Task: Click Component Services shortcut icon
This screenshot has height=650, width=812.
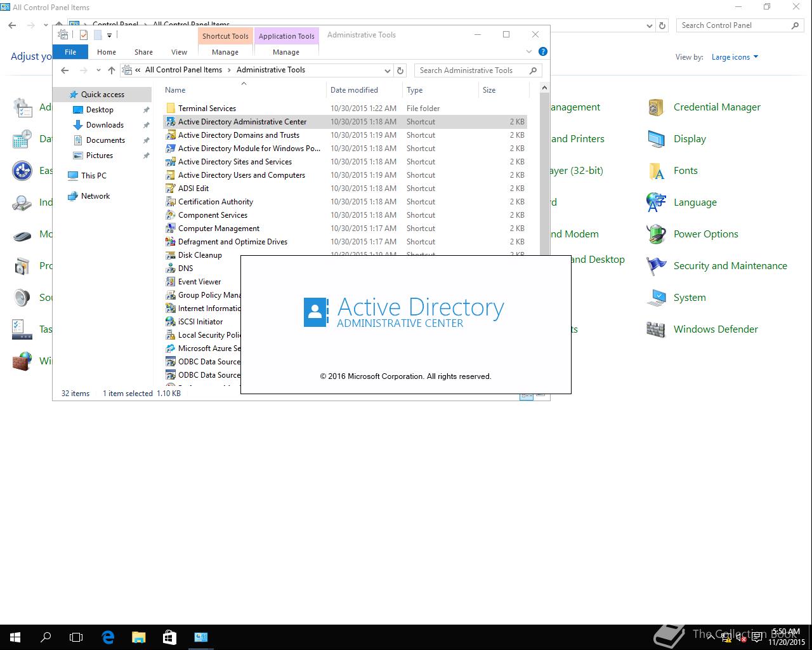Action: click(x=171, y=215)
